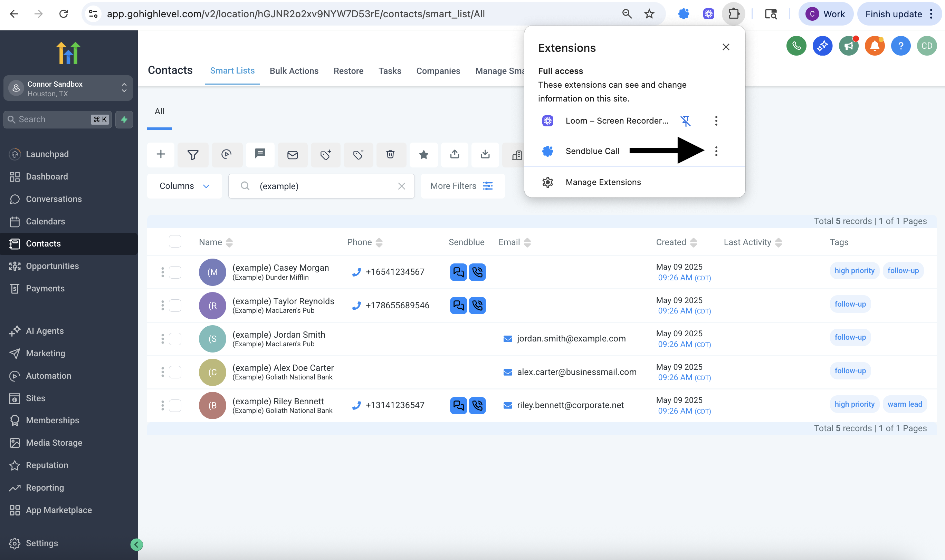This screenshot has height=560, width=945.
Task: Click the phone number +16541234567
Action: 395,272
